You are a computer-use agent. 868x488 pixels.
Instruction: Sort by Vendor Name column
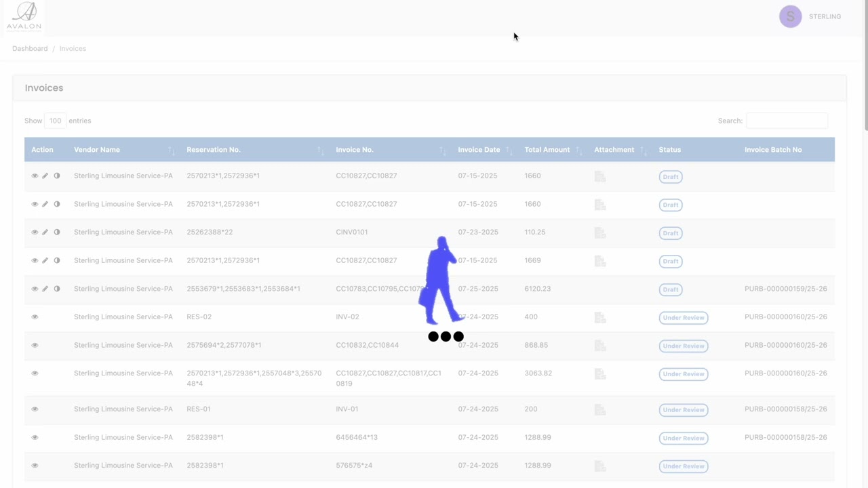[x=123, y=150]
